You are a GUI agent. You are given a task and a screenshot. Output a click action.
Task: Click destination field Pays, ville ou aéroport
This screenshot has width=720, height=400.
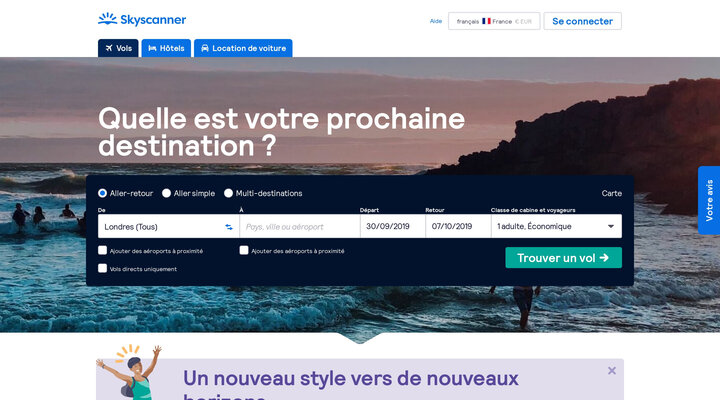point(299,226)
